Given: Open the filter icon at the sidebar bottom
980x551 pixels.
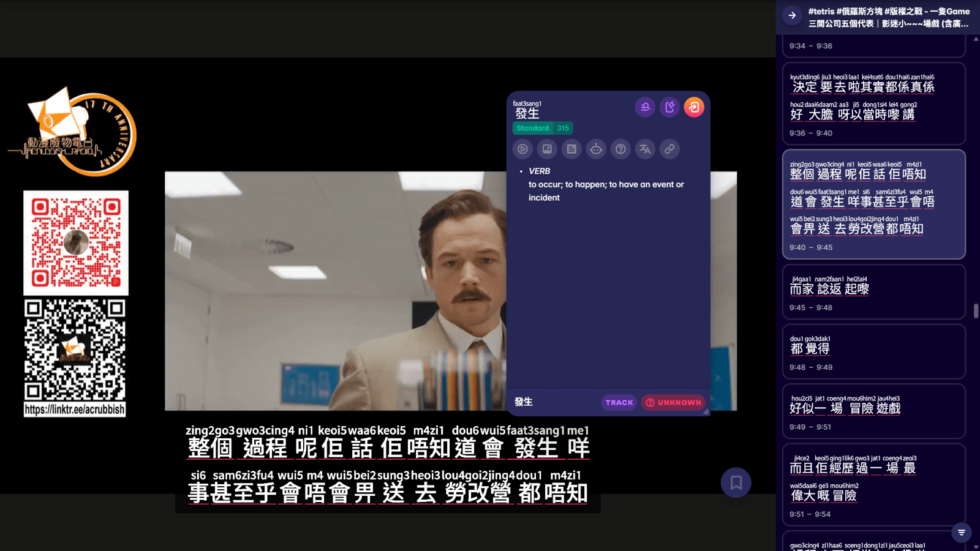Looking at the screenshot, I should tap(961, 532).
